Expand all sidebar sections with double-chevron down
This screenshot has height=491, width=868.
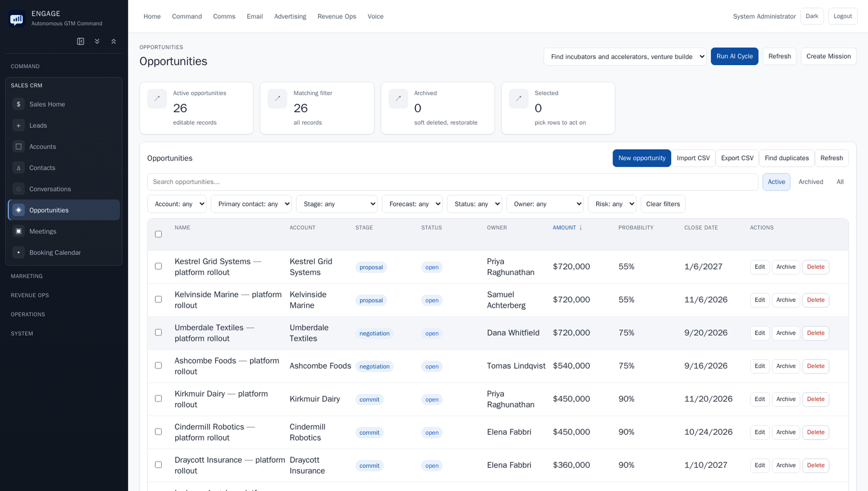(97, 41)
